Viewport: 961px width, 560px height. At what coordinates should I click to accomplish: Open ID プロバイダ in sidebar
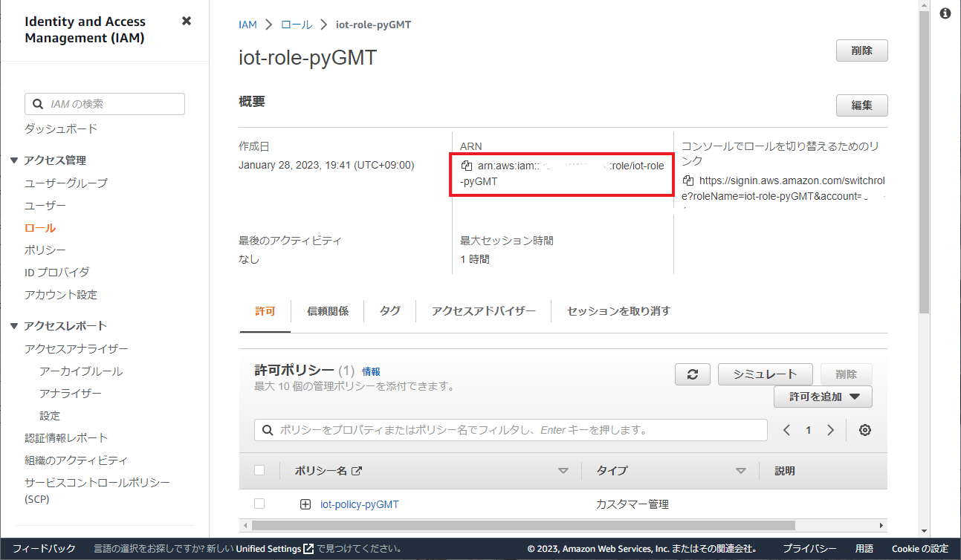click(57, 272)
